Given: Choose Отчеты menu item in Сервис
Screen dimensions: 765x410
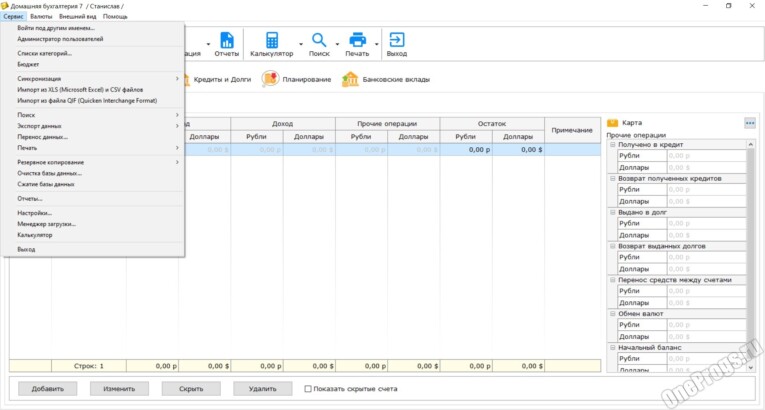Looking at the screenshot, I should [x=93, y=199].
